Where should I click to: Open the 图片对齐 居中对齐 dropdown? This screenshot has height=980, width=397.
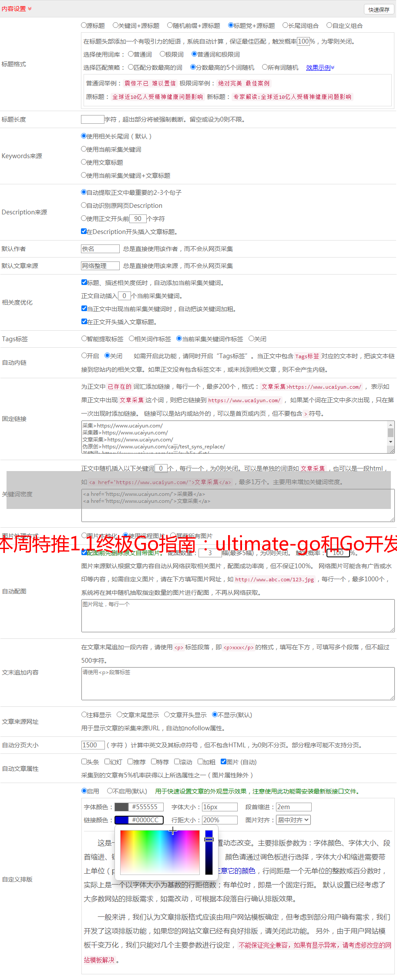tap(294, 820)
